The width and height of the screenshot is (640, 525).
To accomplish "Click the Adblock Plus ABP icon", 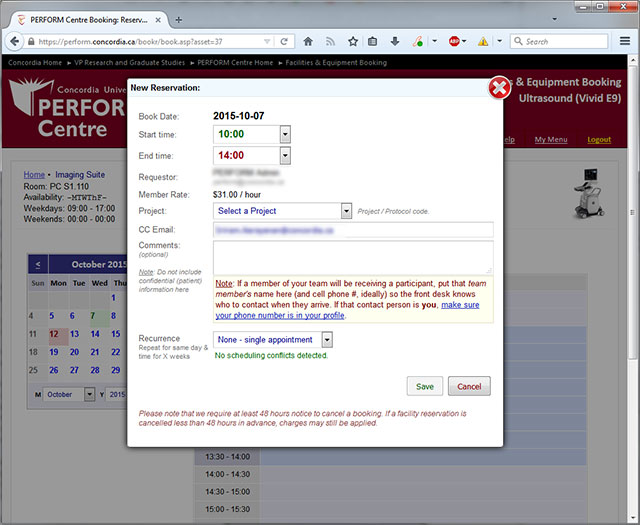I will click(x=454, y=42).
